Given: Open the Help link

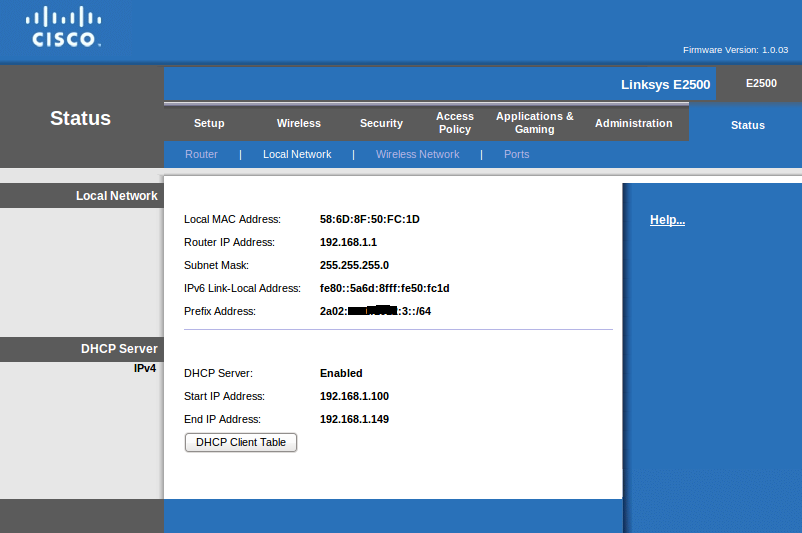Looking at the screenshot, I should tap(667, 220).
